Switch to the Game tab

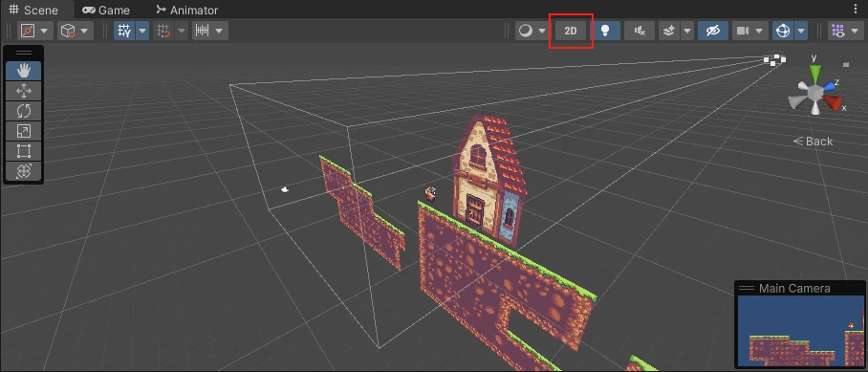point(106,10)
